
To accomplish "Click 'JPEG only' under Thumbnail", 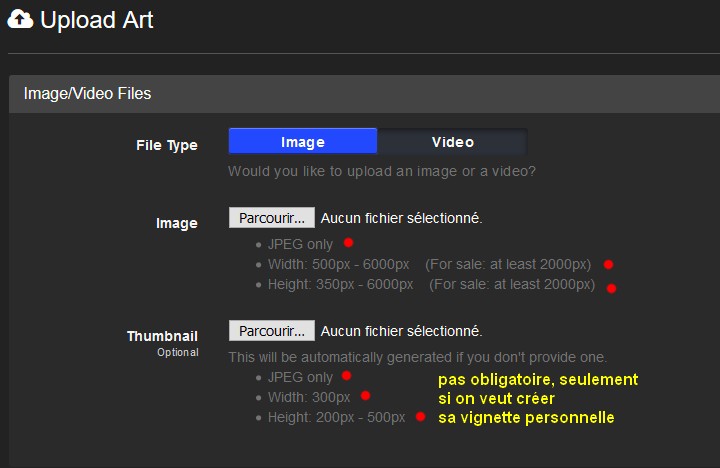I will pyautogui.click(x=300, y=378).
